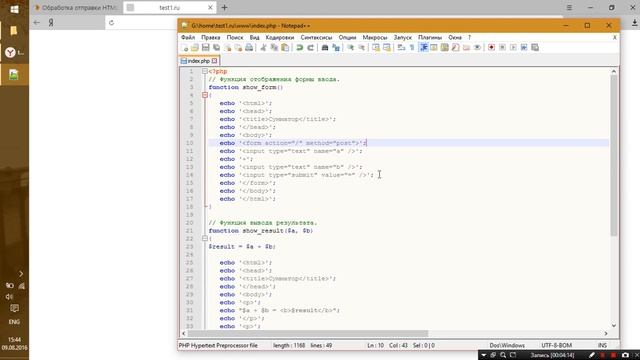The height and width of the screenshot is (360, 640).
Task: Open the Windows Start button
Action: 14,9
